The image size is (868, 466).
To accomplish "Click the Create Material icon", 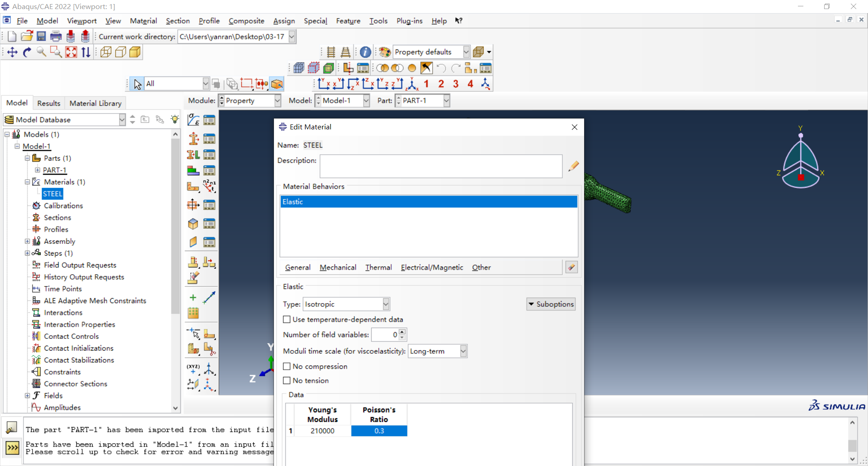I will 193,120.
